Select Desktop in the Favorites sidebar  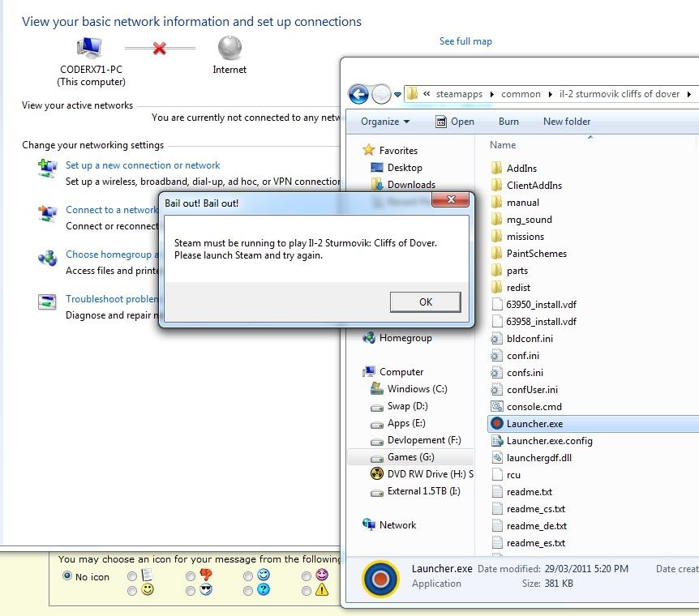click(x=405, y=168)
